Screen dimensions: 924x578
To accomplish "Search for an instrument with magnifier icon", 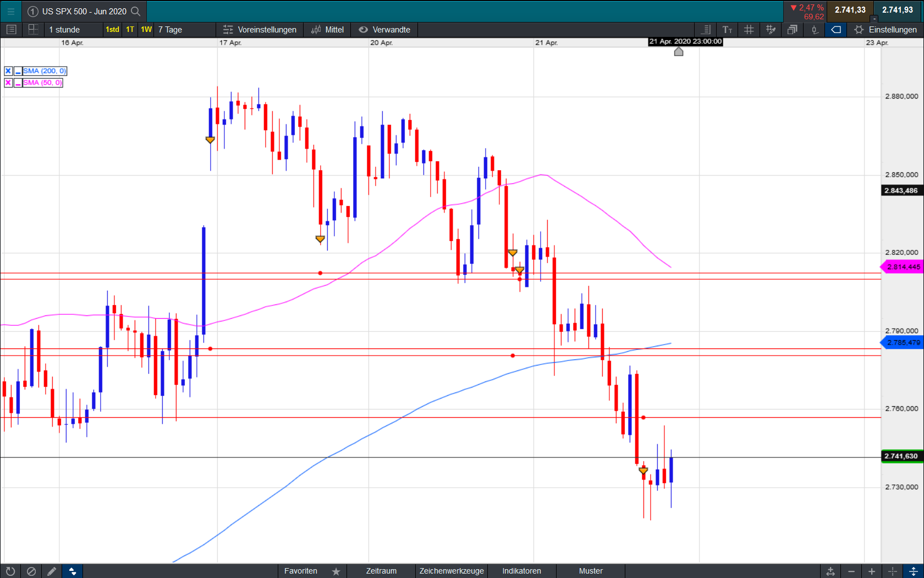I will click(136, 11).
